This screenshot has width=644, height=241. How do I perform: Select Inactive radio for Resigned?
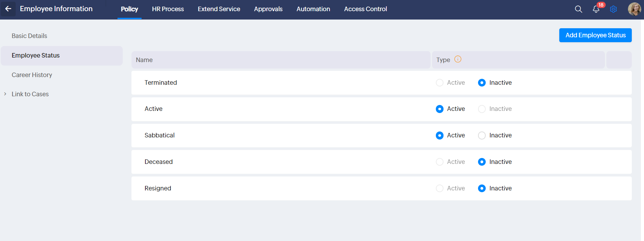tap(482, 188)
